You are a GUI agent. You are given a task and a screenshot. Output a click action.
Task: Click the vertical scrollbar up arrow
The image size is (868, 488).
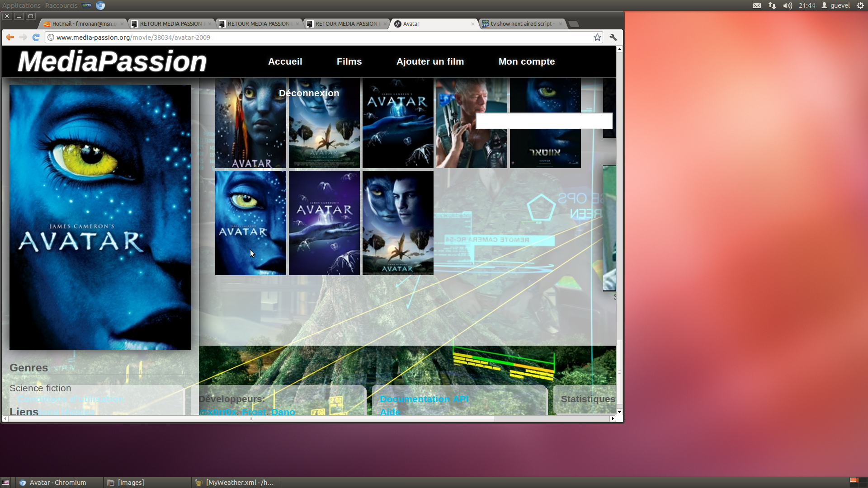click(x=619, y=49)
